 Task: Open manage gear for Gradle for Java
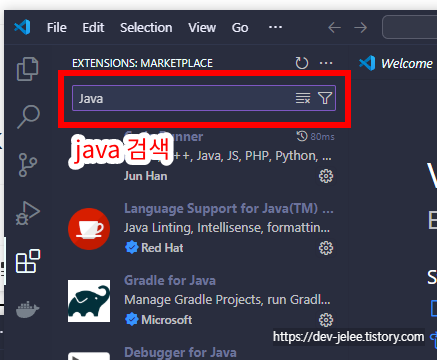326,320
